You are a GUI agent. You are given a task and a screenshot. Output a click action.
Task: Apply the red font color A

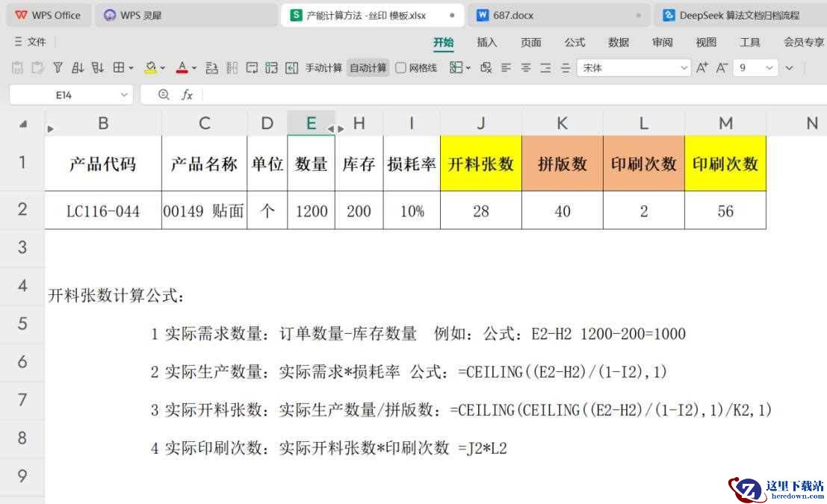tap(182, 67)
